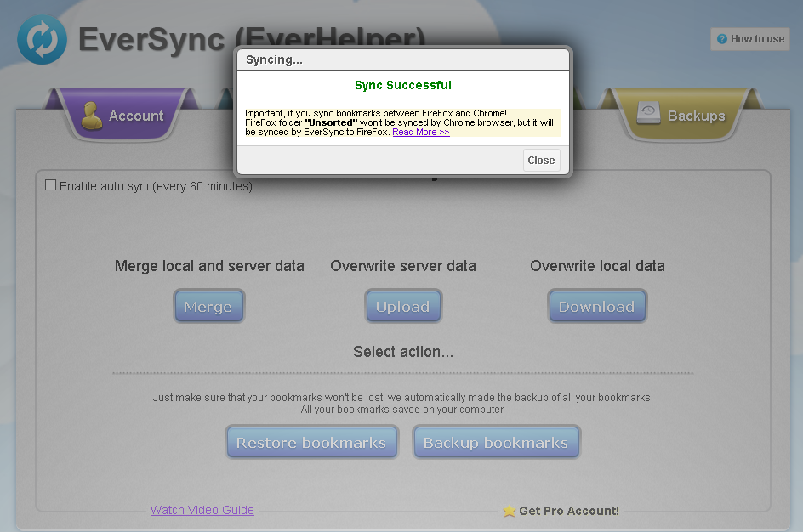This screenshot has height=532, width=803.
Task: Open the How to use help button
Action: pos(750,39)
